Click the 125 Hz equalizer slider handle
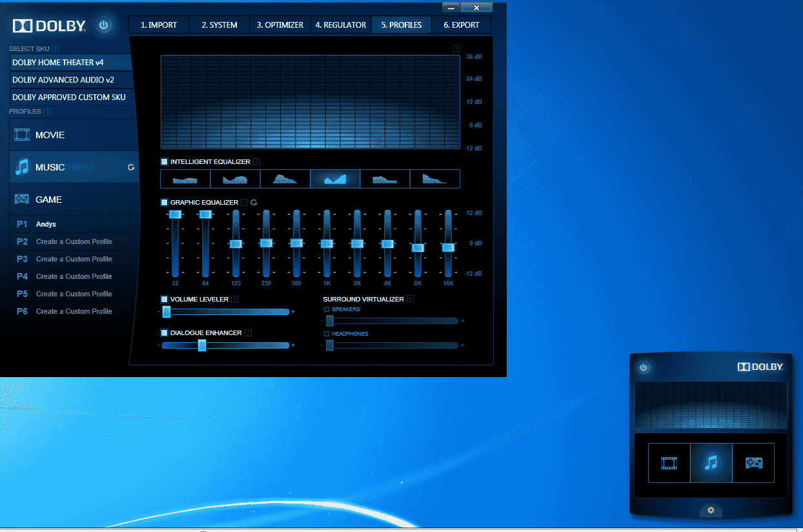This screenshot has height=532, width=803. point(236,243)
